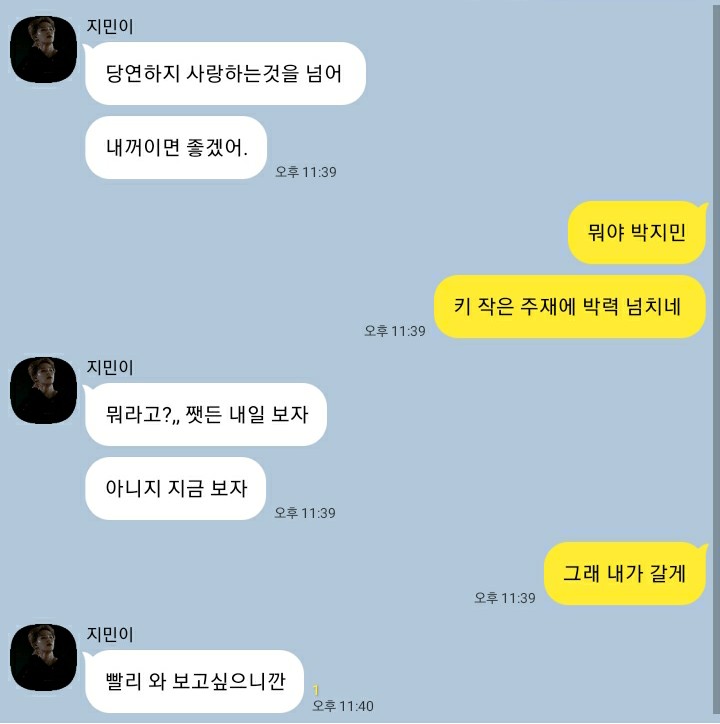
Task: Open the top 지민이 profile picture
Action: [43, 49]
